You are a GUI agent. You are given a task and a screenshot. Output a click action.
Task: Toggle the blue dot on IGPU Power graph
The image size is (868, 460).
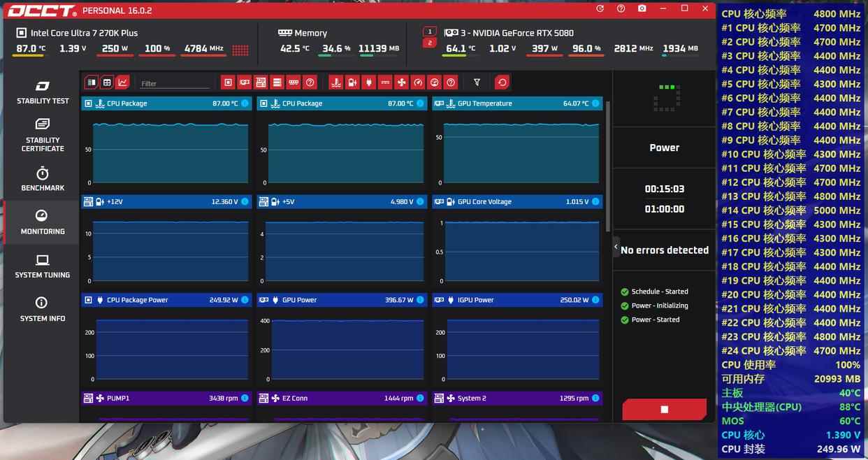[595, 300]
